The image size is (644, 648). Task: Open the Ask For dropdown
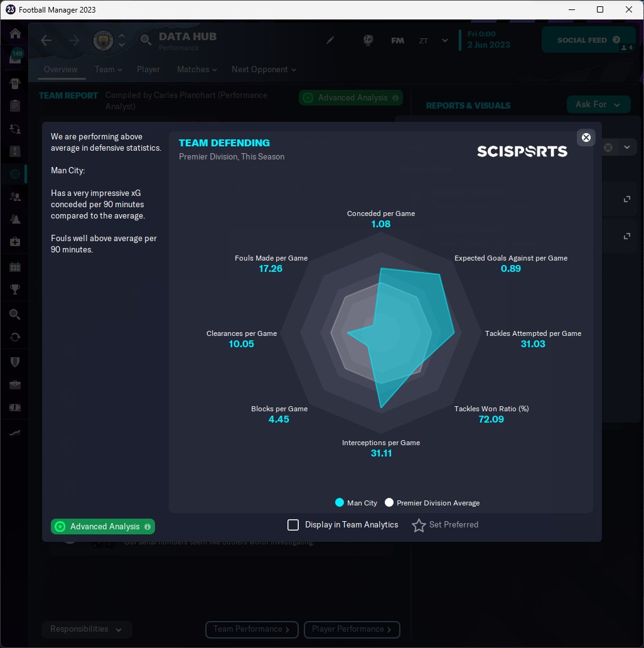[598, 105]
